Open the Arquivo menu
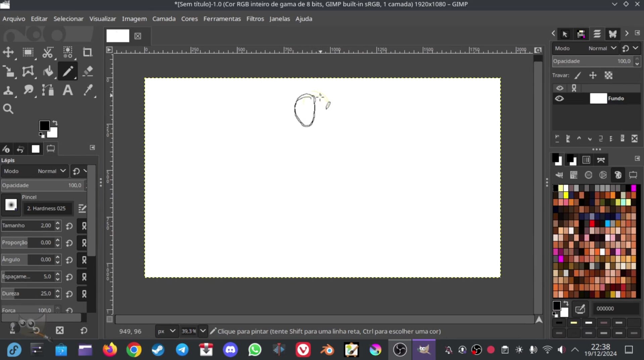 pyautogui.click(x=14, y=19)
